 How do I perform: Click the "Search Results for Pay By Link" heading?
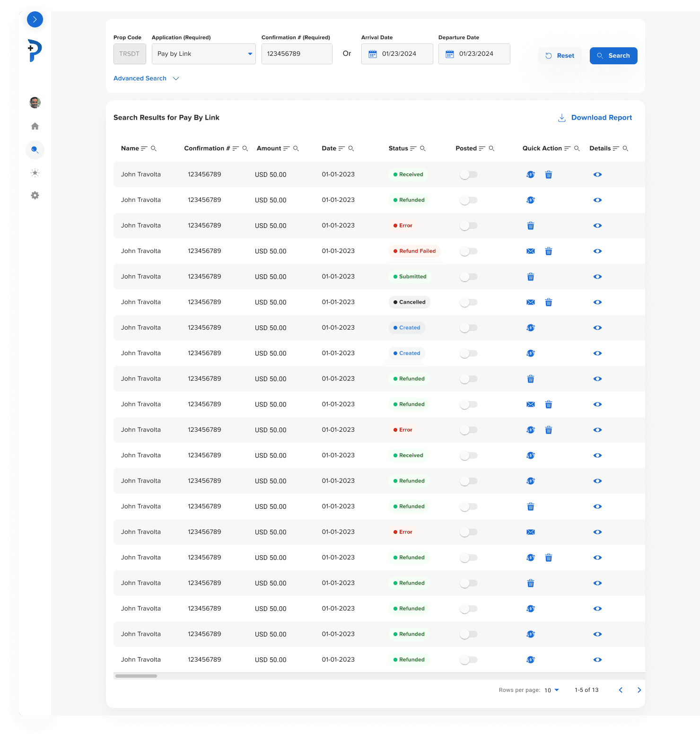(166, 118)
